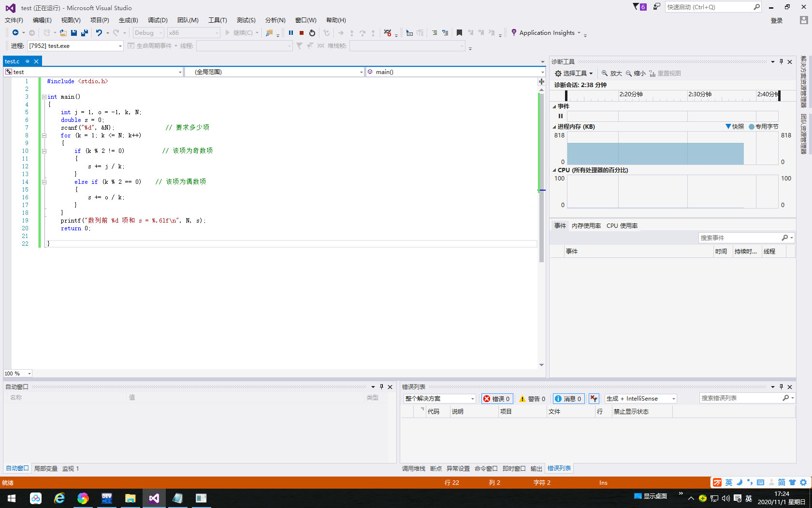812x508 pixels.
Task: Collapse the if block outline toggle
Action: pos(44,151)
